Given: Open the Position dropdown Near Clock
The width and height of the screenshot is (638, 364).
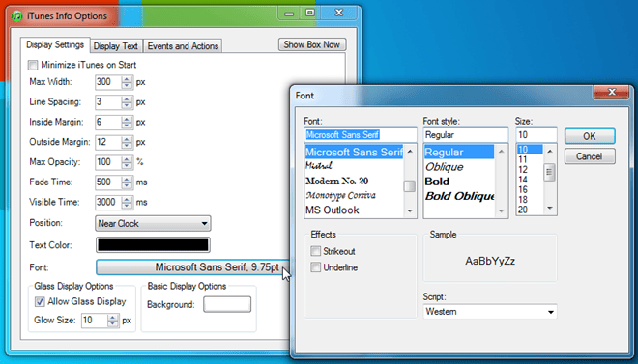Looking at the screenshot, I should (x=153, y=223).
